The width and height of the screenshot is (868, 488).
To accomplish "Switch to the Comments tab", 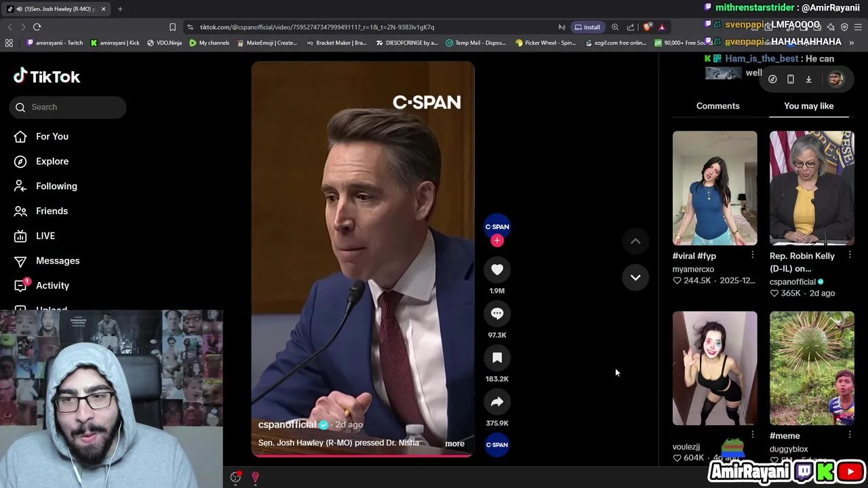I will click(717, 106).
